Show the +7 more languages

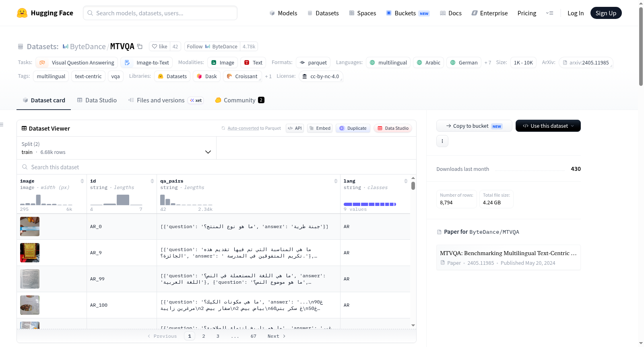488,62
